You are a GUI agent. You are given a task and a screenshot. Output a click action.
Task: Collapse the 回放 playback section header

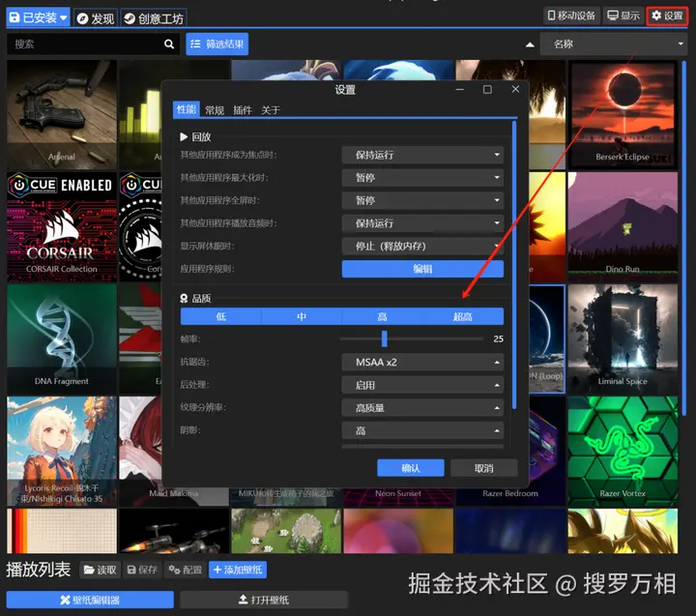click(195, 136)
